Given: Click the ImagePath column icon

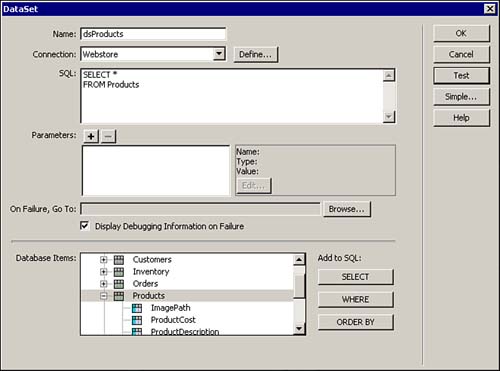Looking at the screenshot, I should click(137, 308).
